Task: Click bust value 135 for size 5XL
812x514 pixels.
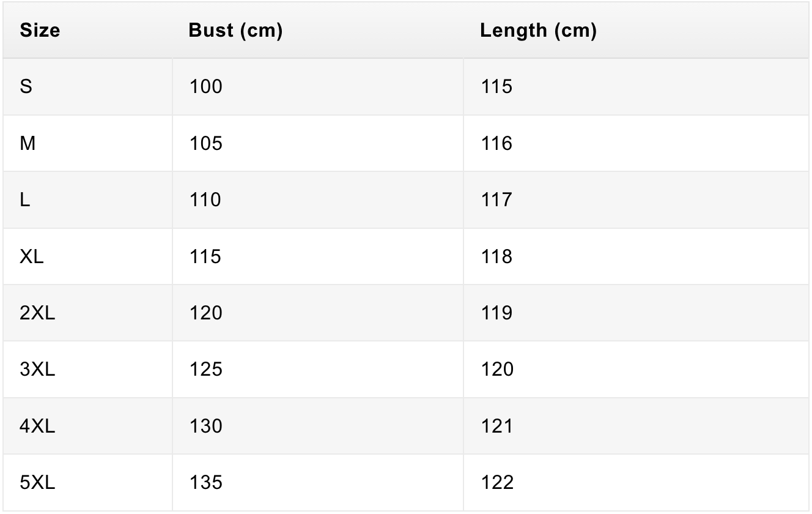Action: click(205, 483)
